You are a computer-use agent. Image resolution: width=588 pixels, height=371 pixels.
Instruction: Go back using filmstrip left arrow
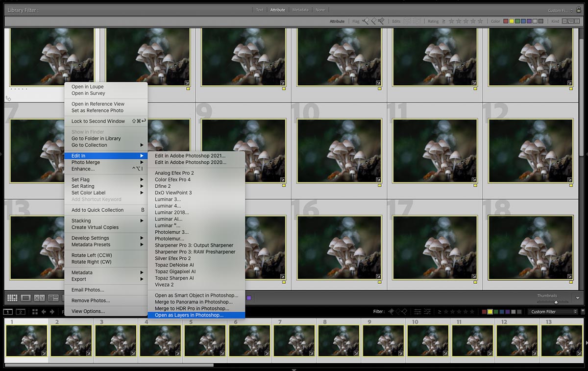click(44, 312)
